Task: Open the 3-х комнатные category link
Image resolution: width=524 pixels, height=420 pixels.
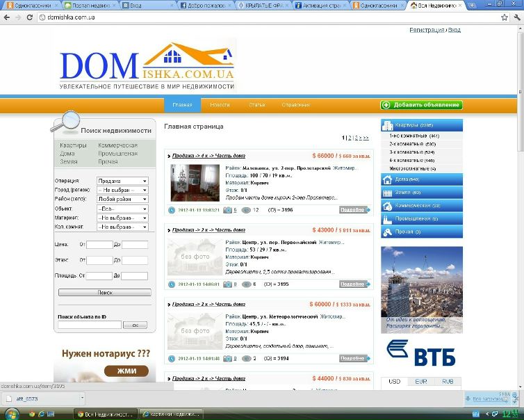Action: tap(411, 152)
